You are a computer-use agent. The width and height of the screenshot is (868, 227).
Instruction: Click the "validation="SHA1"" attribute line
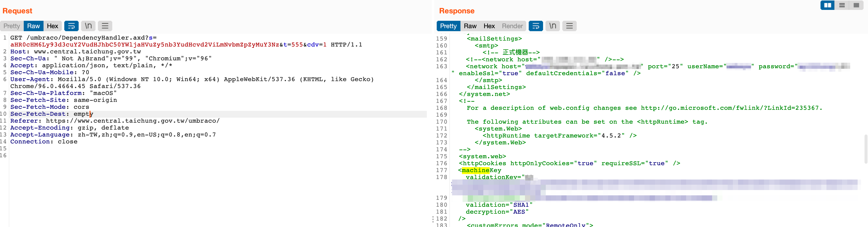(499, 205)
